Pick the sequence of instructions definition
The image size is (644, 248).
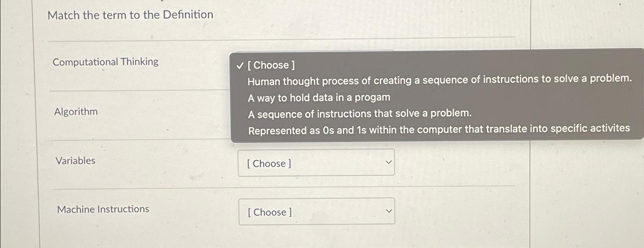coord(359,113)
